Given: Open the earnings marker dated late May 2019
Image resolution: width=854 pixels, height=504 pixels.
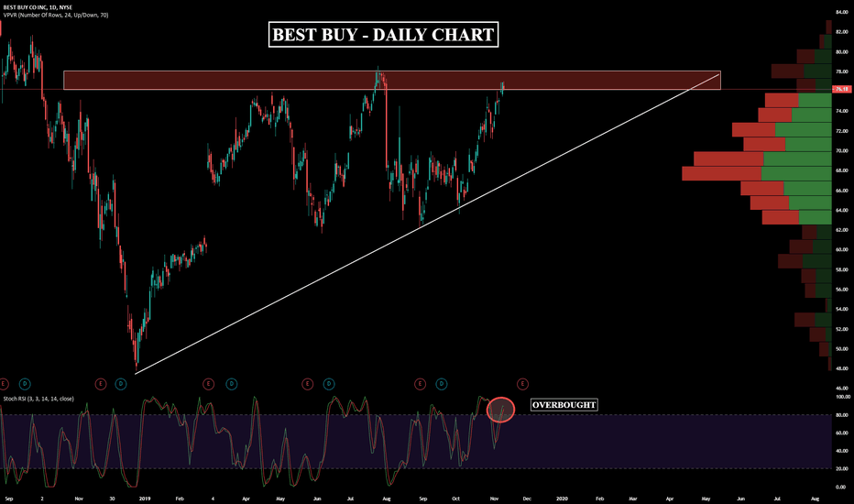Looking at the screenshot, I should [307, 384].
